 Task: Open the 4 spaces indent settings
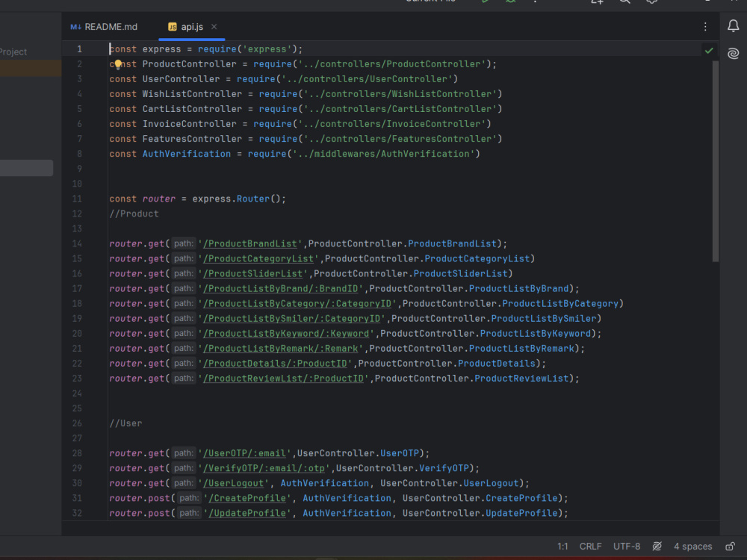pyautogui.click(x=692, y=547)
